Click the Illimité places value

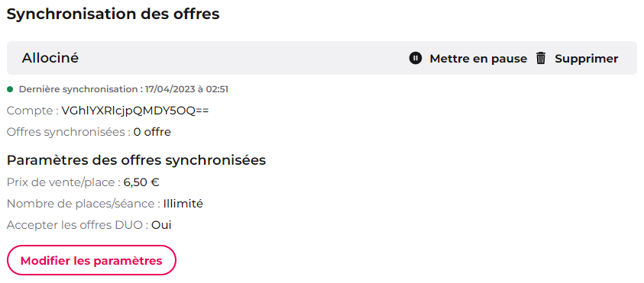183,204
